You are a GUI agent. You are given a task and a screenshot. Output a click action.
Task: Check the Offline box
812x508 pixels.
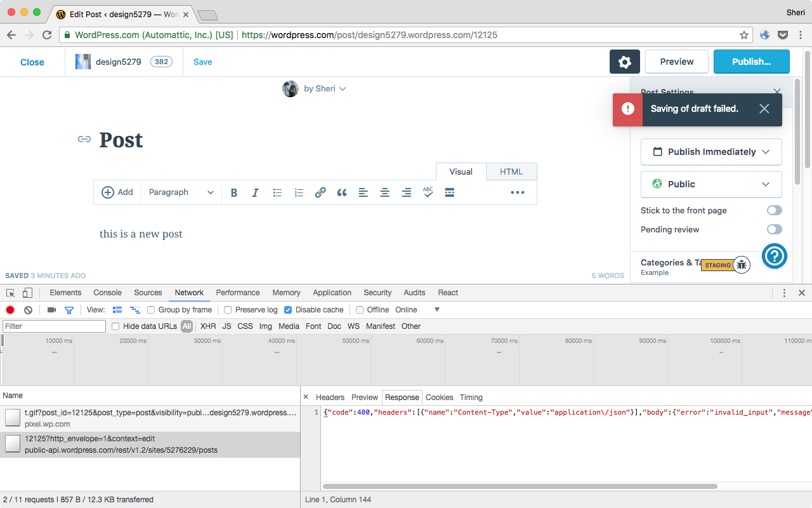360,310
